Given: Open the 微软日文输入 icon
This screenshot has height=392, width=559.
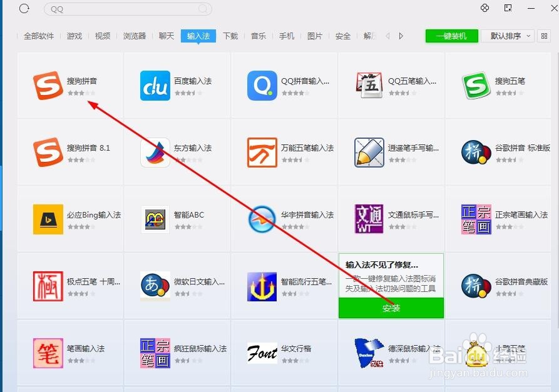Looking at the screenshot, I should coord(155,286).
